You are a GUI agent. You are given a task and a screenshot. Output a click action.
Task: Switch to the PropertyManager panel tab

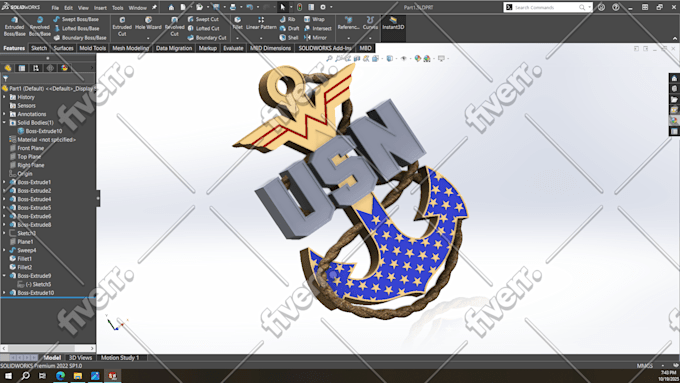tap(22, 68)
